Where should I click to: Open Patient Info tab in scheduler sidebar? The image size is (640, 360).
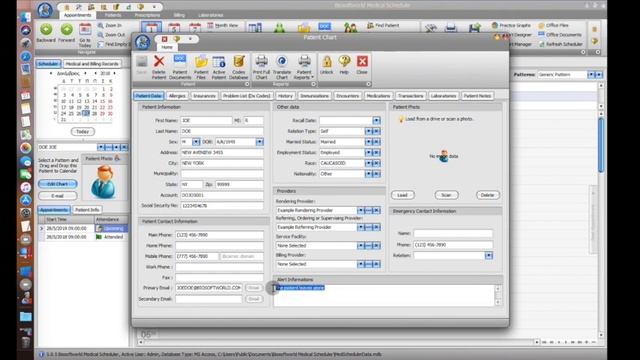(87, 210)
